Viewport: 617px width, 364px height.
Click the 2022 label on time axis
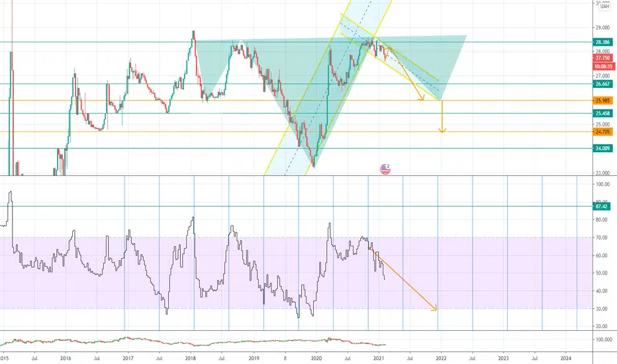coord(441,359)
